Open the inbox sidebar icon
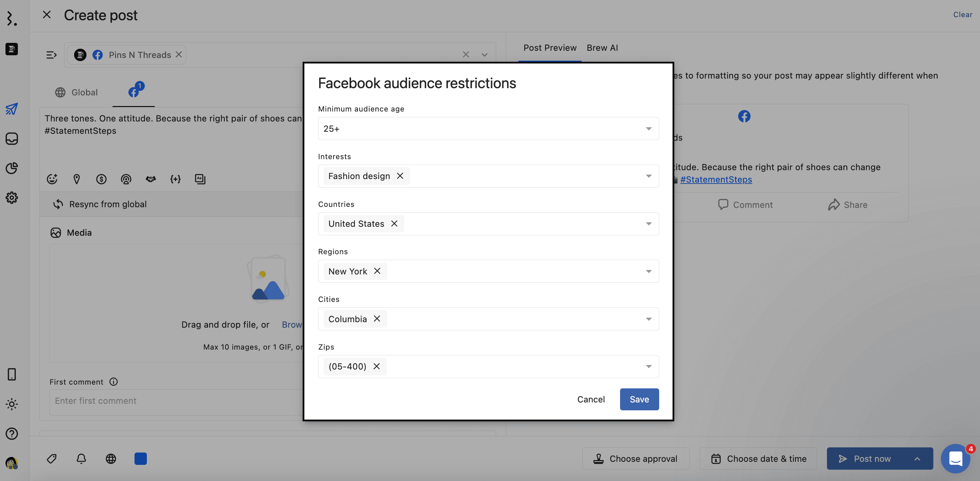This screenshot has height=481, width=980. point(11,138)
